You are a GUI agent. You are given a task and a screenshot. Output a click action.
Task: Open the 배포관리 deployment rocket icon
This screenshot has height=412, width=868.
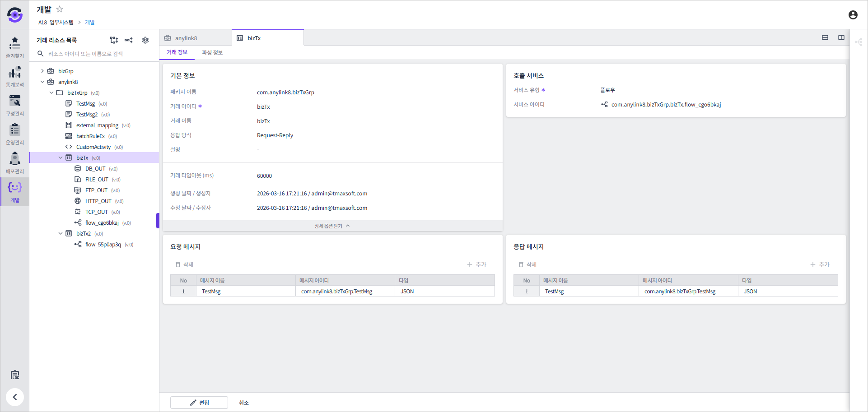(15, 163)
